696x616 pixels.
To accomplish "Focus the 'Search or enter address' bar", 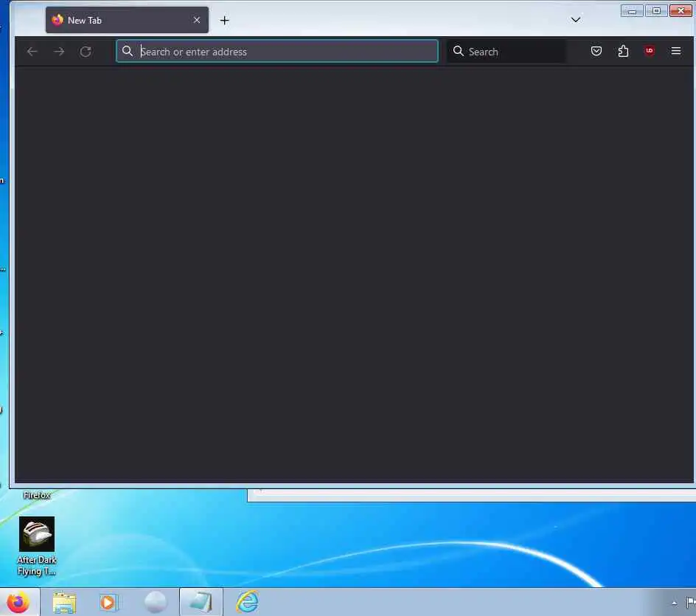I will [x=277, y=51].
